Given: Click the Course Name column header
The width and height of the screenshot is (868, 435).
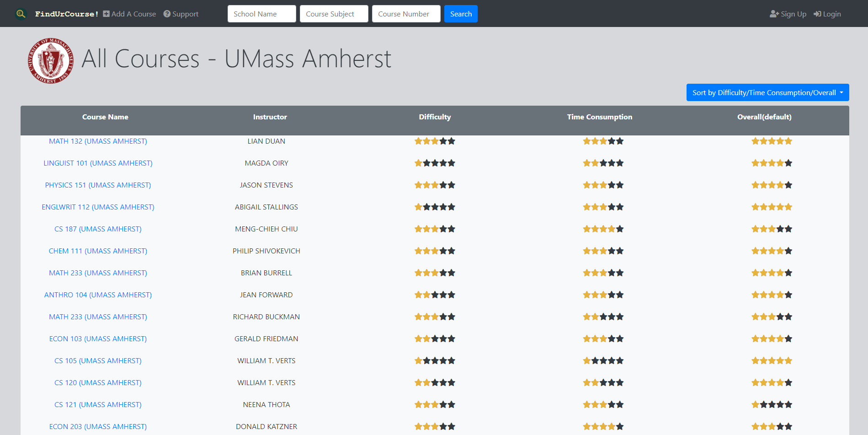Looking at the screenshot, I should (x=105, y=117).
